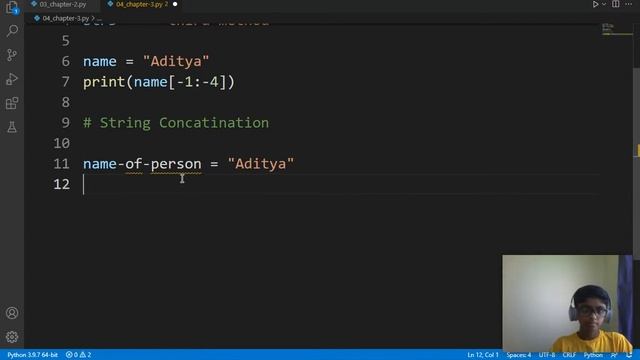640x360 pixels.
Task: Close unsaved 04_chapter-3.py tab dot
Action: click(x=175, y=4)
